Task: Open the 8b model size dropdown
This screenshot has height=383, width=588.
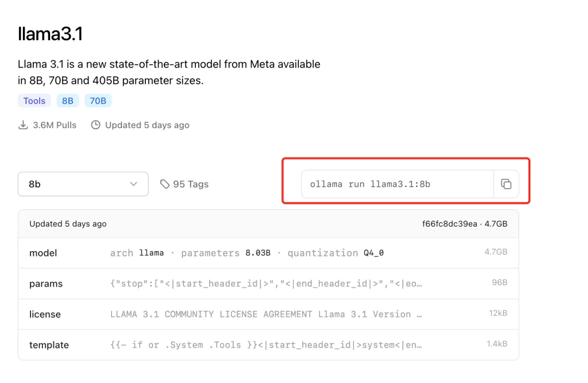Action: coord(83,184)
